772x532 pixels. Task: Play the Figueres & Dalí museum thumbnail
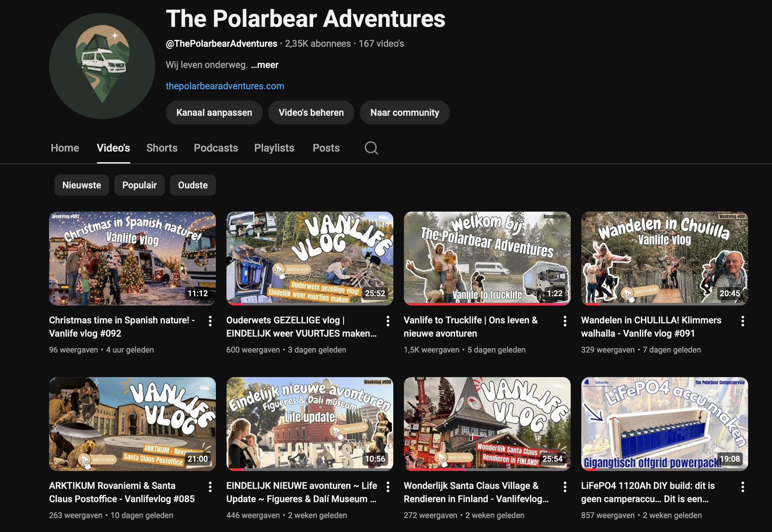point(310,424)
